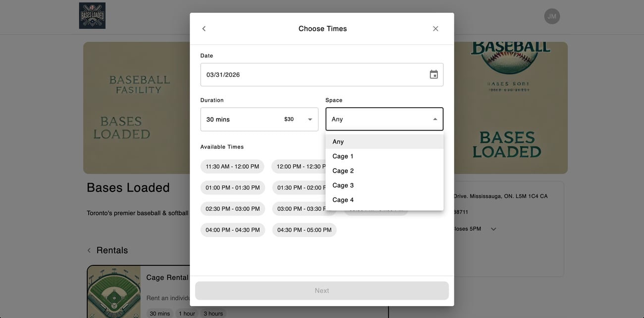The image size is (644, 318).
Task: Click the Date field showing 03/31/2026
Action: pyautogui.click(x=322, y=74)
